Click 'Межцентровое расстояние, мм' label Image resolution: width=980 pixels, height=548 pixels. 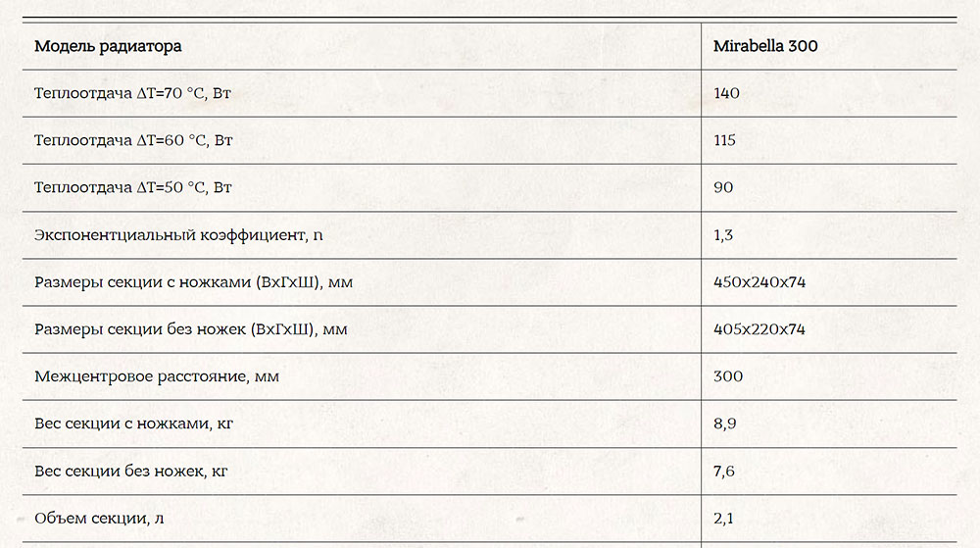tap(157, 376)
